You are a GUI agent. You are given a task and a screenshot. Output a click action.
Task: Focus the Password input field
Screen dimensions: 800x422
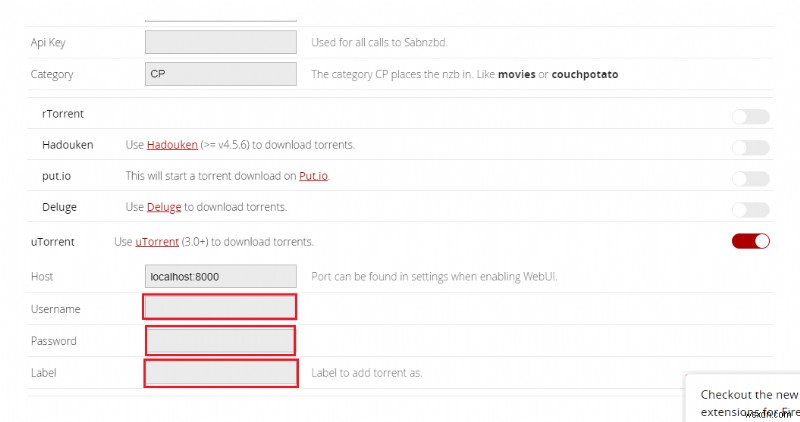pyautogui.click(x=221, y=340)
